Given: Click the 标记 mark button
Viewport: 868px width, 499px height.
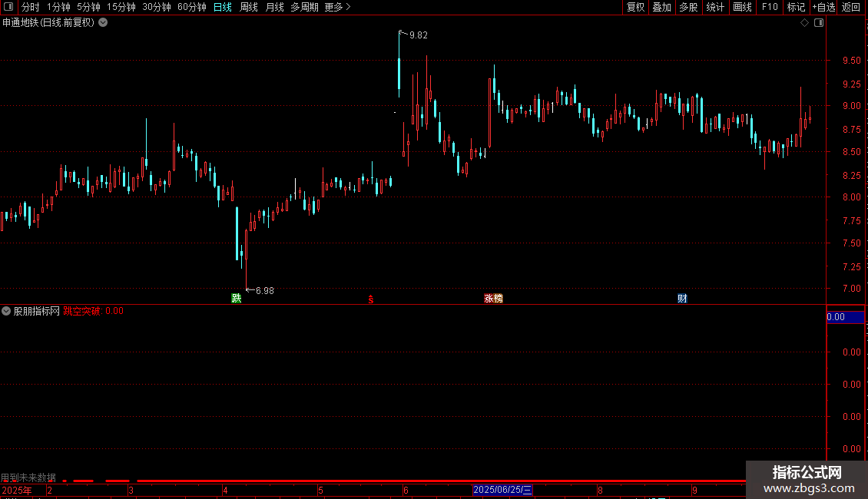Looking at the screenshot, I should (x=796, y=7).
